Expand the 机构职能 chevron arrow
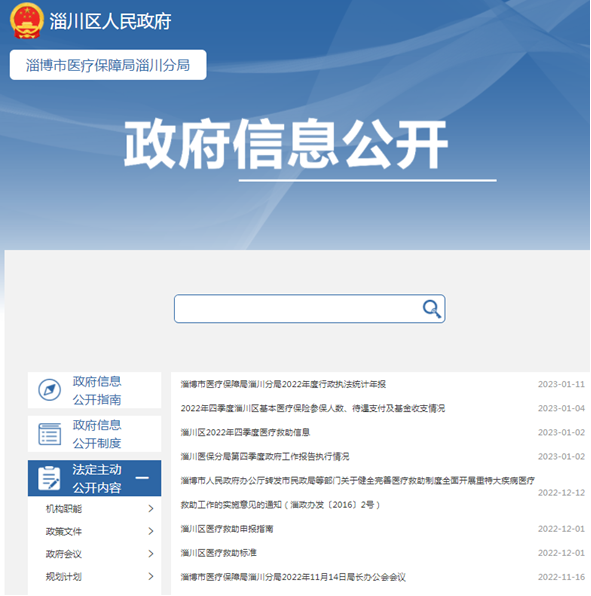 tap(151, 509)
